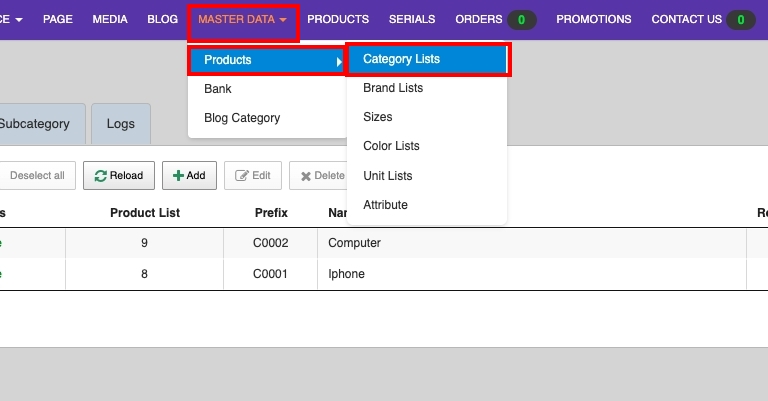Switch to the Subcategory tab
This screenshot has width=768, height=401.
[35, 124]
